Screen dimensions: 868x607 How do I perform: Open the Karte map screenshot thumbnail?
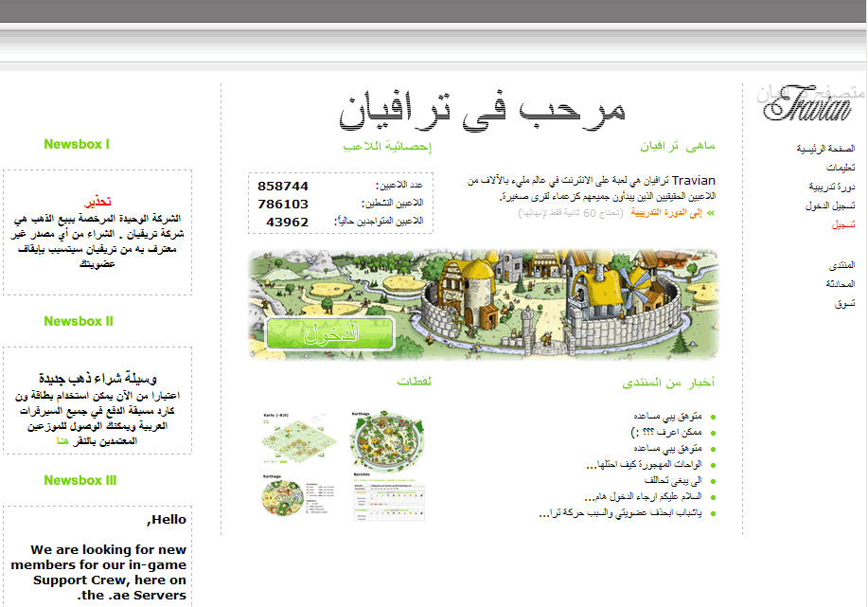299,438
